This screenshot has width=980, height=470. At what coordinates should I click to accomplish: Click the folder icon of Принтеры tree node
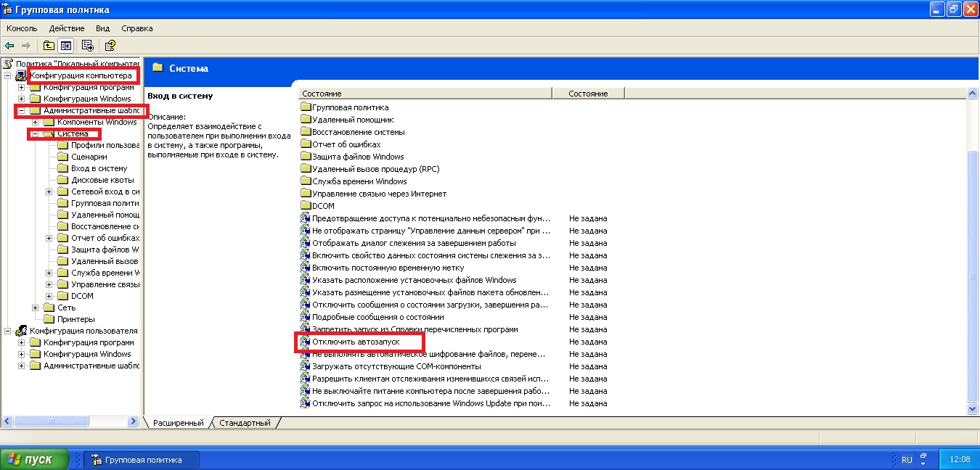(x=49, y=319)
